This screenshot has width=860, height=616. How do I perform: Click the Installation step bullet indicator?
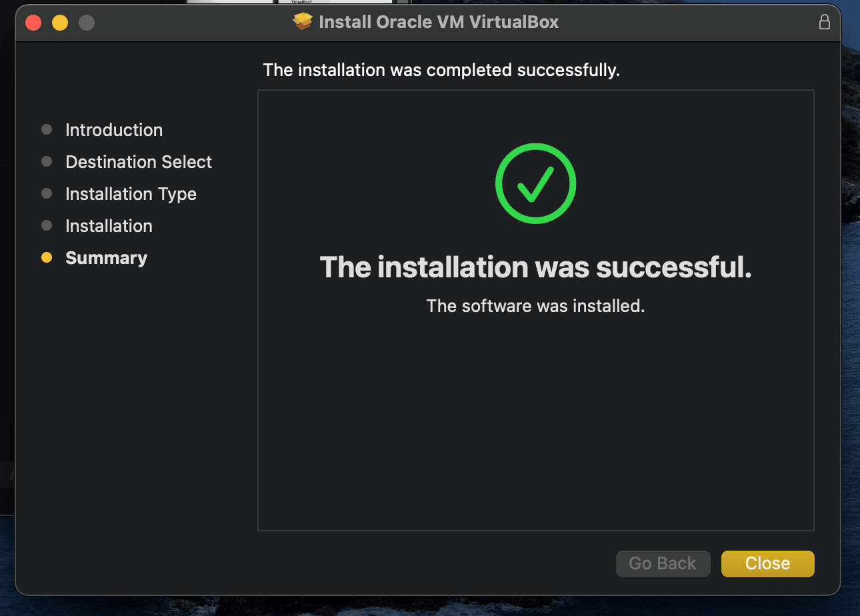click(x=46, y=225)
